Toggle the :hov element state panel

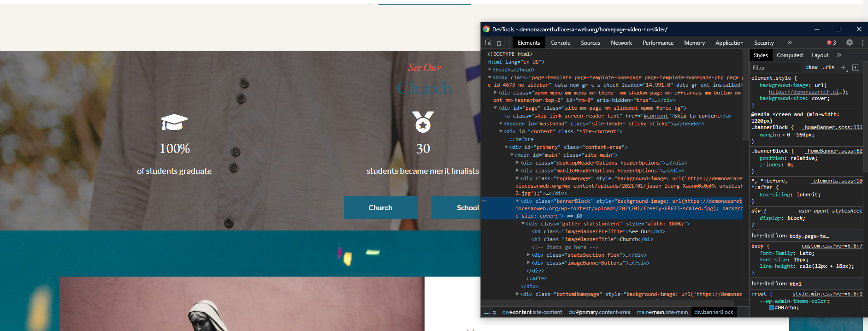click(x=811, y=68)
